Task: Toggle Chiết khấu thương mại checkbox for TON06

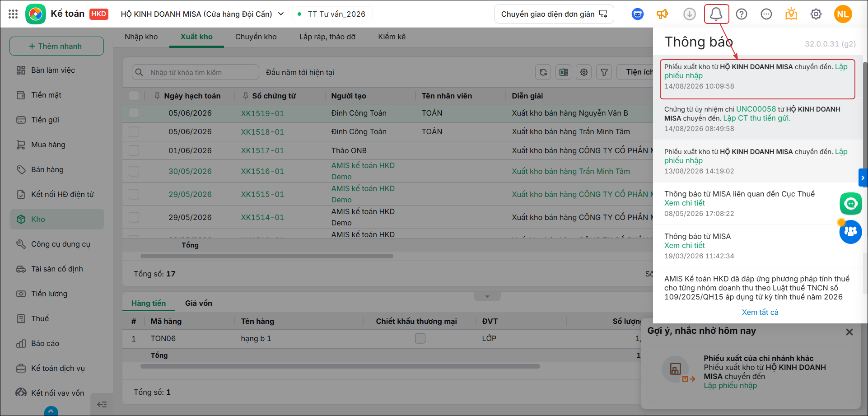Action: (420, 338)
